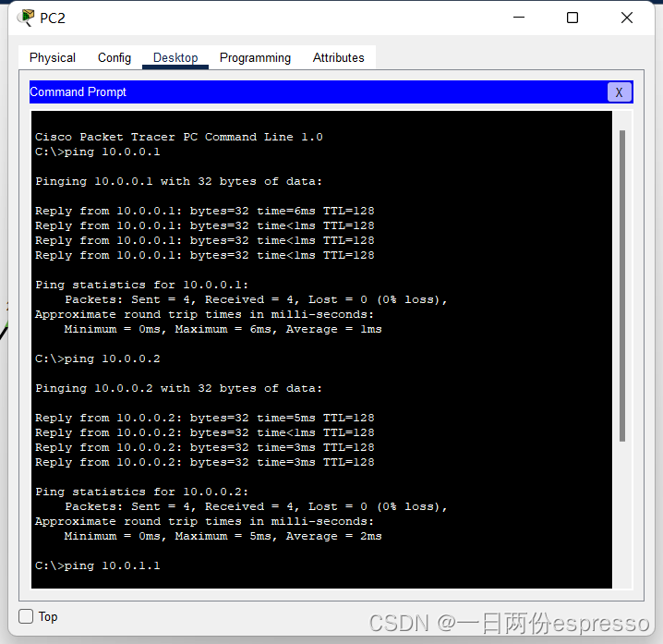Click the terminal vertical scrollbar thumb
663x644 pixels.
(x=622, y=286)
